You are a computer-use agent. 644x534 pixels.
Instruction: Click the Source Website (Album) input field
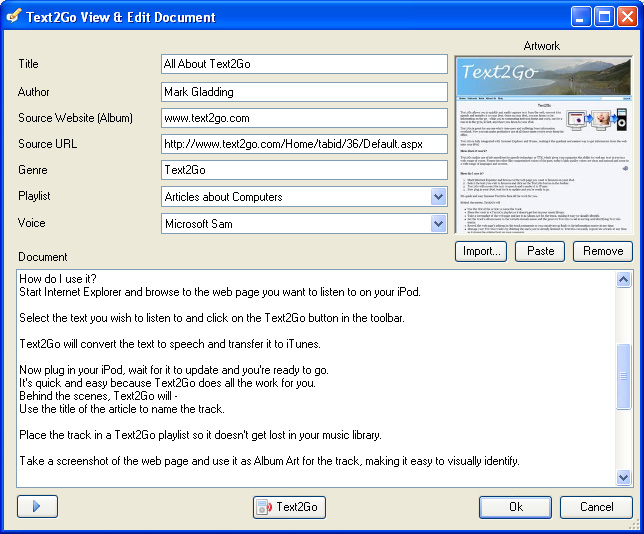tap(304, 118)
